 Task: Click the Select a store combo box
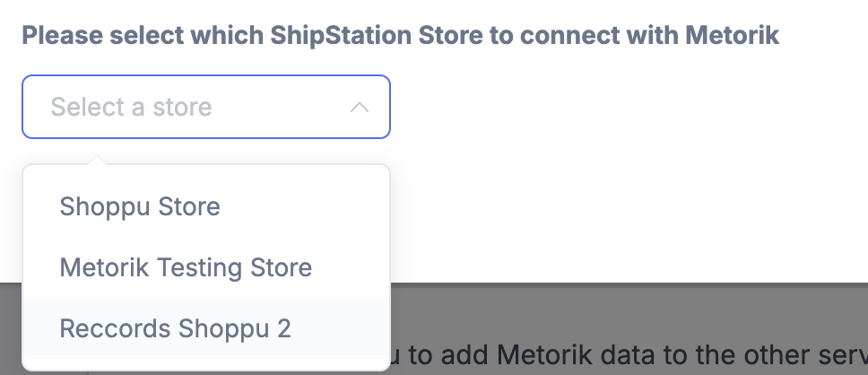[x=206, y=107]
